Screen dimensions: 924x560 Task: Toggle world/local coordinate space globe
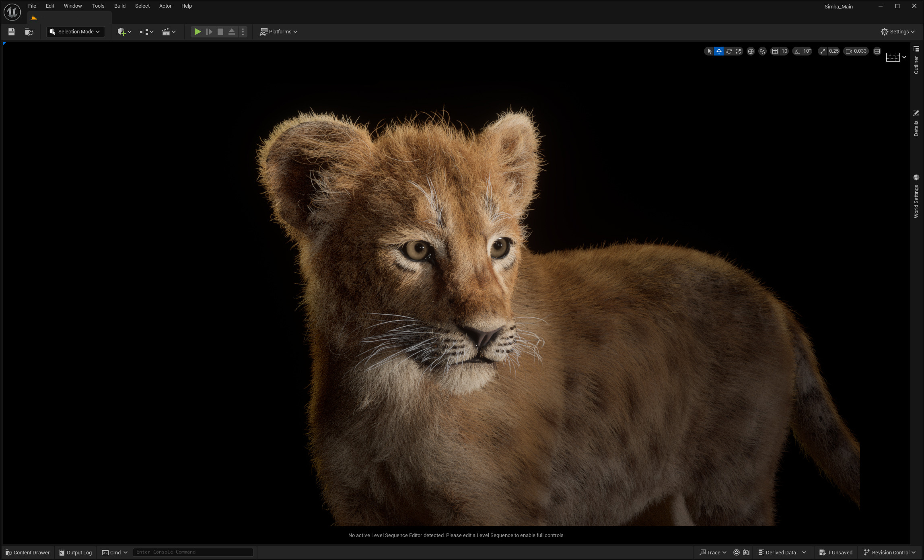coord(751,51)
